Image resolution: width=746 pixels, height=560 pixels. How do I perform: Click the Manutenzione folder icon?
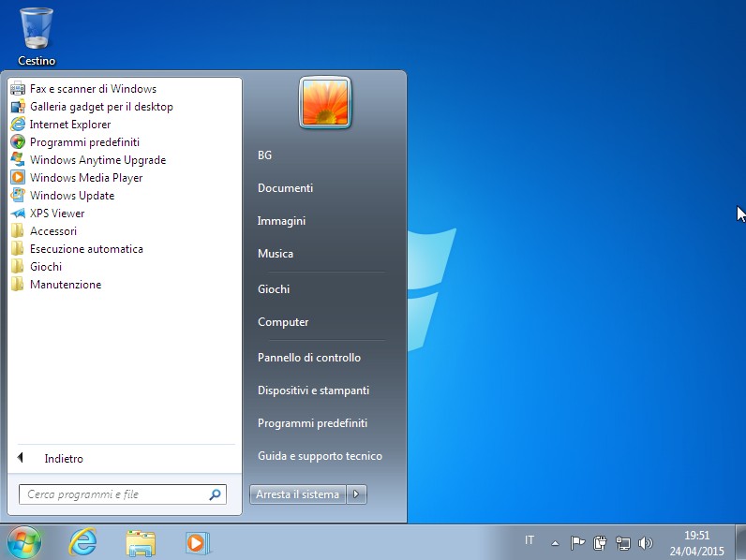(x=18, y=285)
